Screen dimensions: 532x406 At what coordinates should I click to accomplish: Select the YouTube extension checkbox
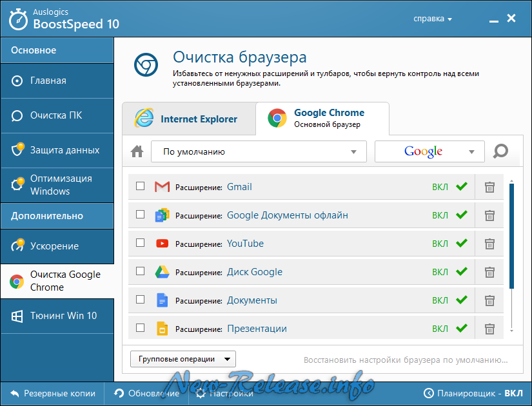click(140, 242)
